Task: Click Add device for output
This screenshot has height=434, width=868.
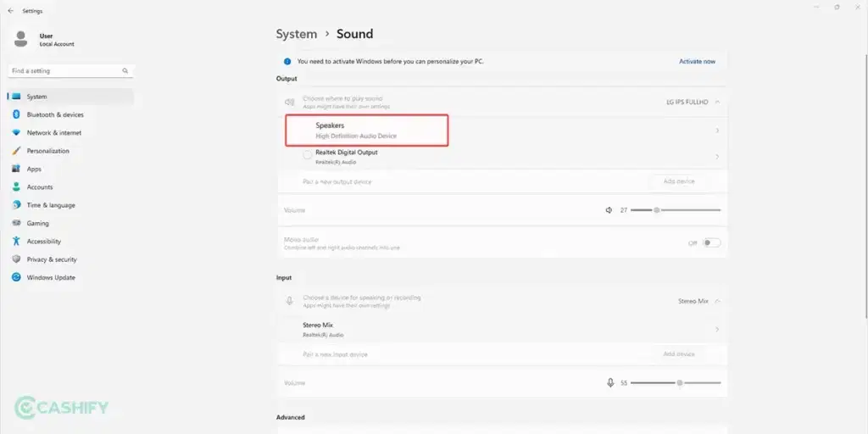Action: point(679,181)
